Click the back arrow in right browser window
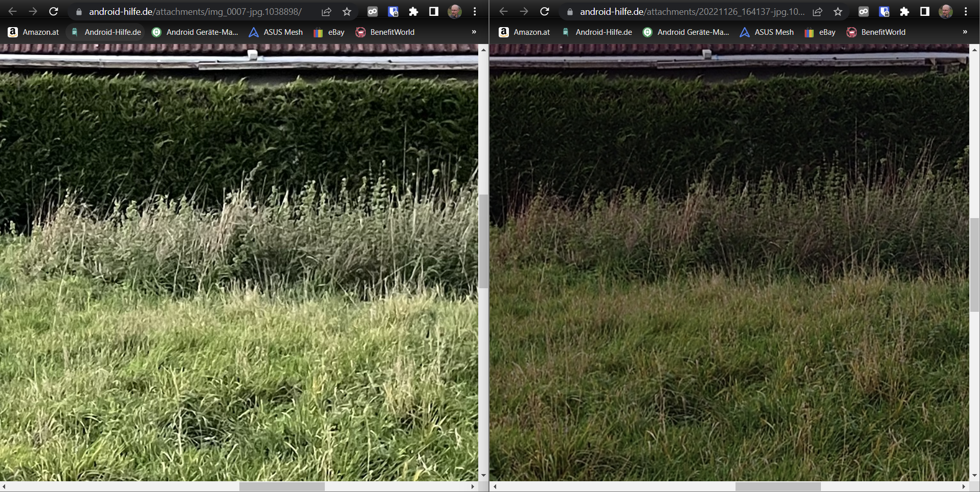Image resolution: width=980 pixels, height=492 pixels. pyautogui.click(x=503, y=11)
